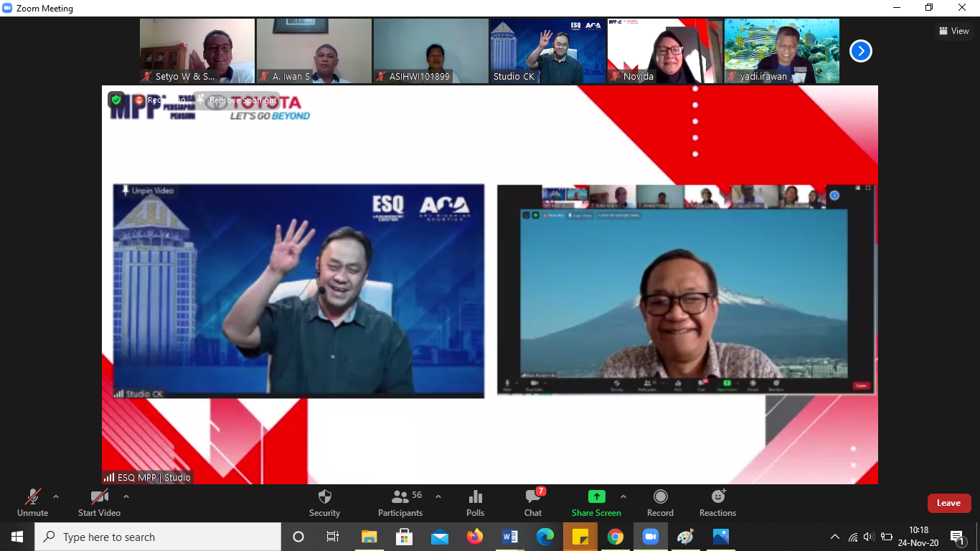980x551 pixels.
Task: Open the Reactions emoji menu
Action: click(717, 502)
